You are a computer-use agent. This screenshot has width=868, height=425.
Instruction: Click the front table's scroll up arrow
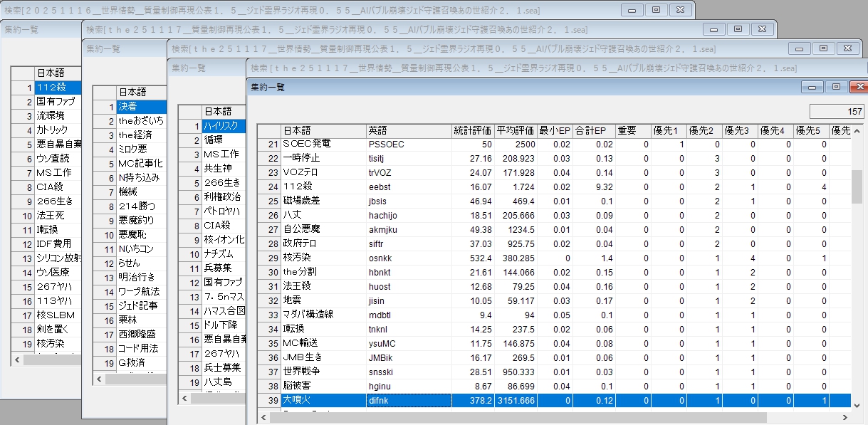(x=858, y=131)
